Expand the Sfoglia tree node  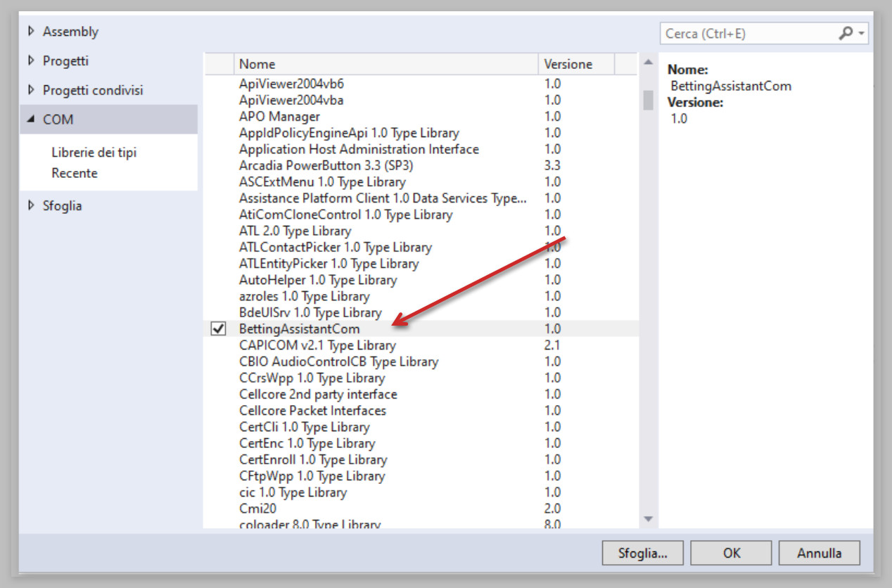click(31, 206)
